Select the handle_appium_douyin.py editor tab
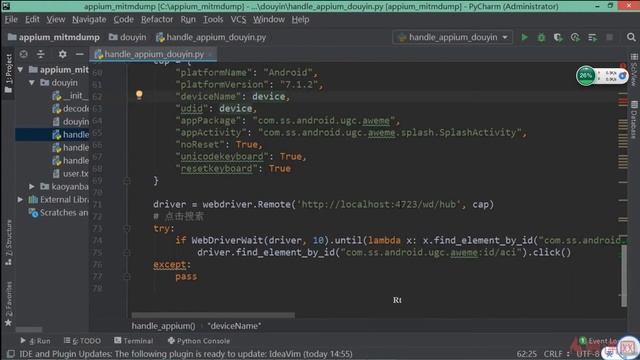640x360 pixels. click(153, 54)
